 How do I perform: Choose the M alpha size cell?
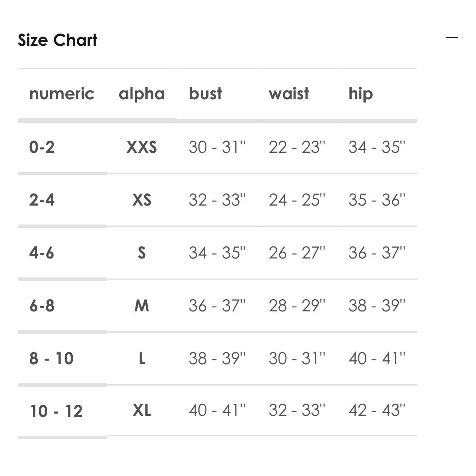point(142,306)
